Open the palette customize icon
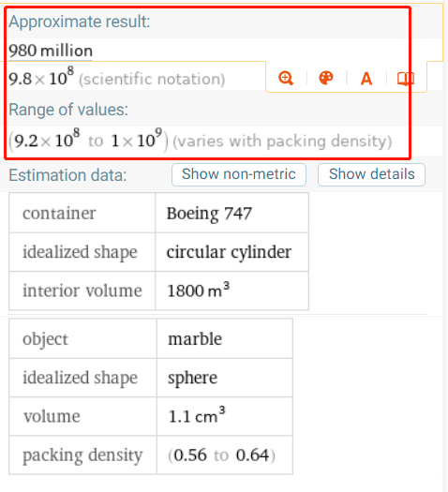Viewport: 448px width, 492px height. (x=326, y=78)
